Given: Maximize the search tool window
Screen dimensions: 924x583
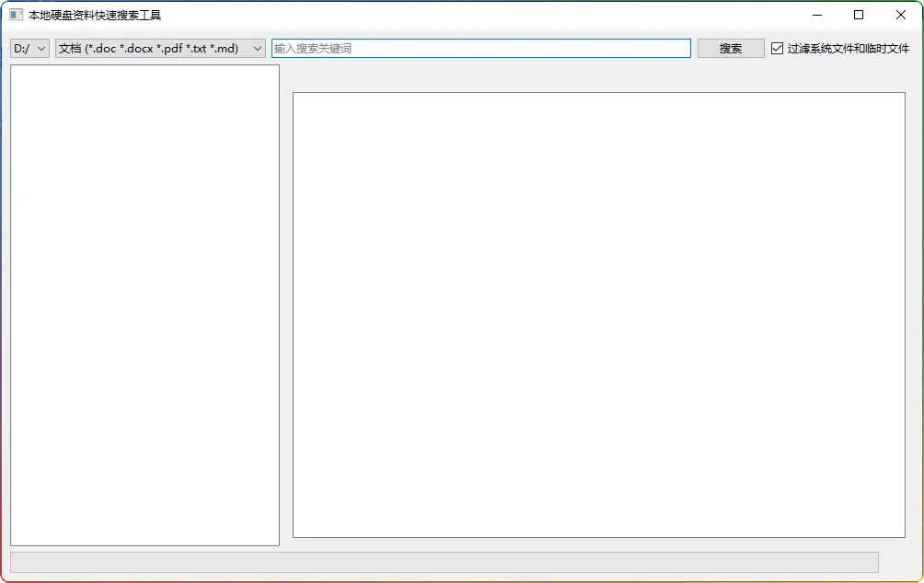Looking at the screenshot, I should tap(859, 15).
